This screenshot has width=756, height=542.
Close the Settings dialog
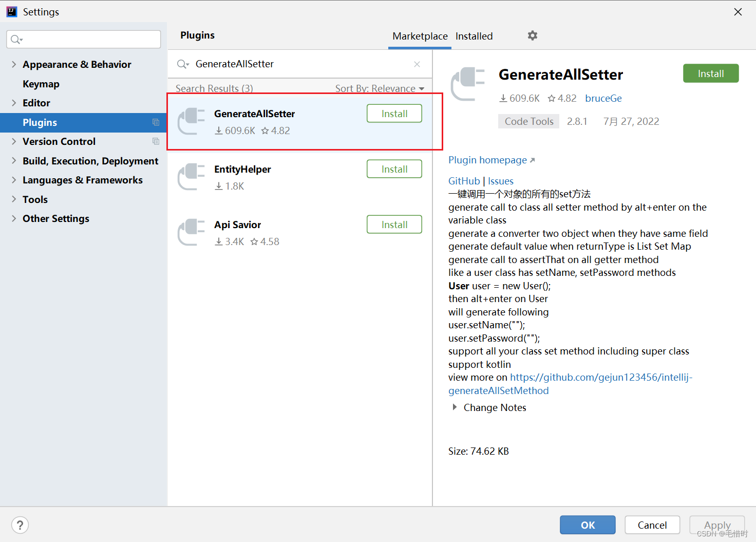click(x=738, y=12)
